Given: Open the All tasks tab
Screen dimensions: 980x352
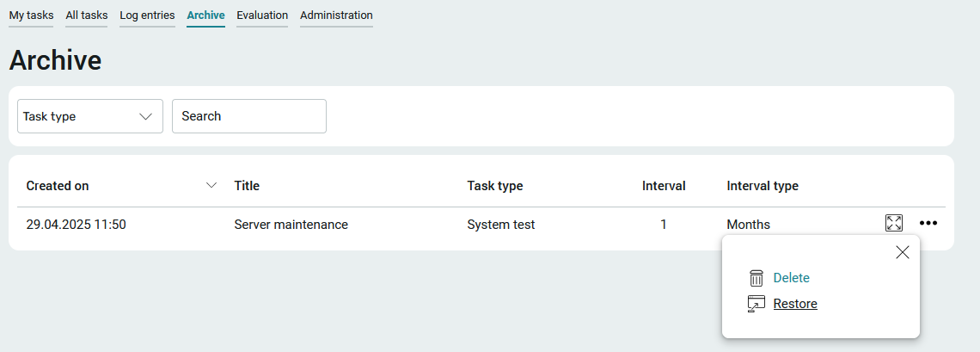Looking at the screenshot, I should click(x=86, y=15).
